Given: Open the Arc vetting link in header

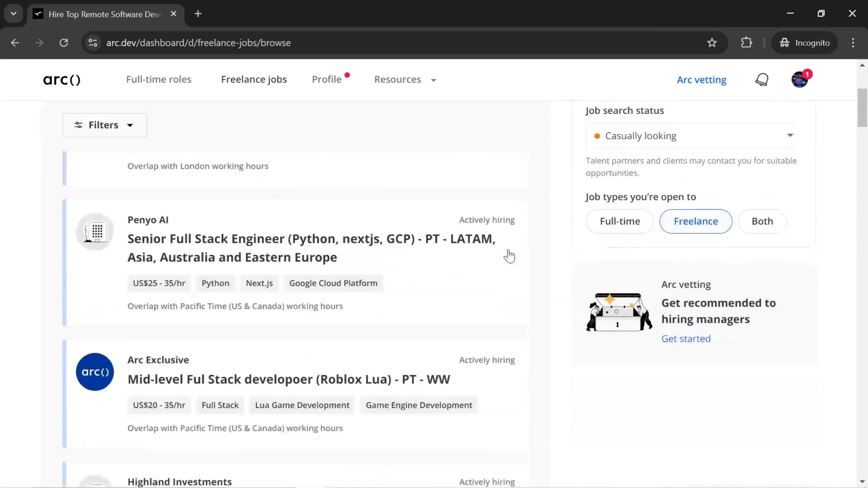Looking at the screenshot, I should coord(702,80).
